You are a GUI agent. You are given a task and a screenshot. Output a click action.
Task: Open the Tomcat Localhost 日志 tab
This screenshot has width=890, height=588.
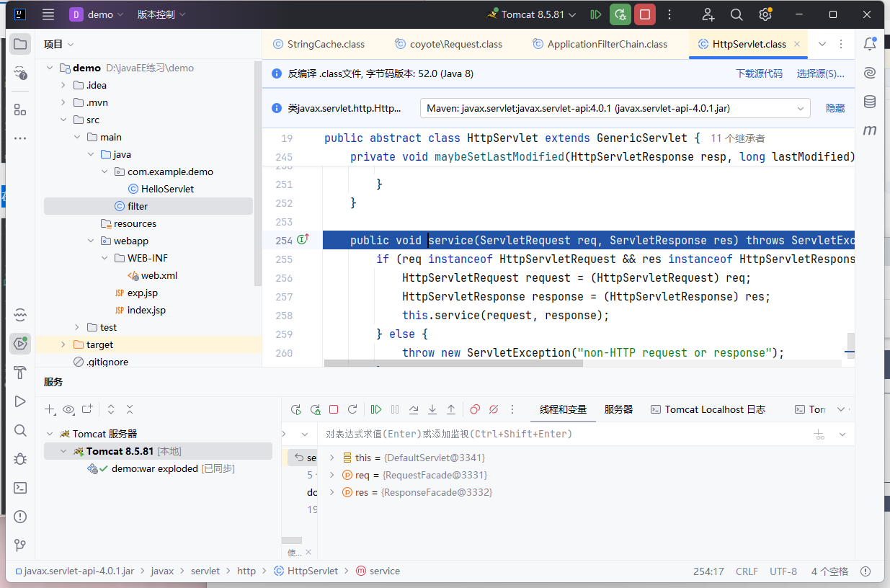[x=708, y=409]
